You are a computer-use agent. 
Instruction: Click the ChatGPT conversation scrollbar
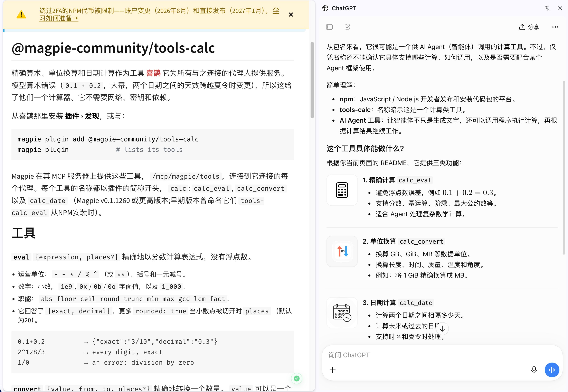(x=564, y=168)
